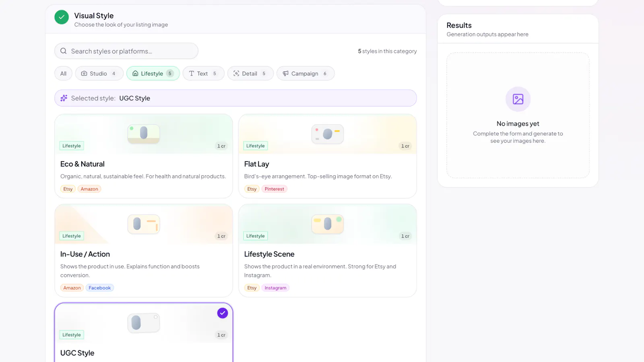Screen dimensions: 644x362
Task: Click the Flat Lay preview thumbnail
Action: (x=328, y=134)
